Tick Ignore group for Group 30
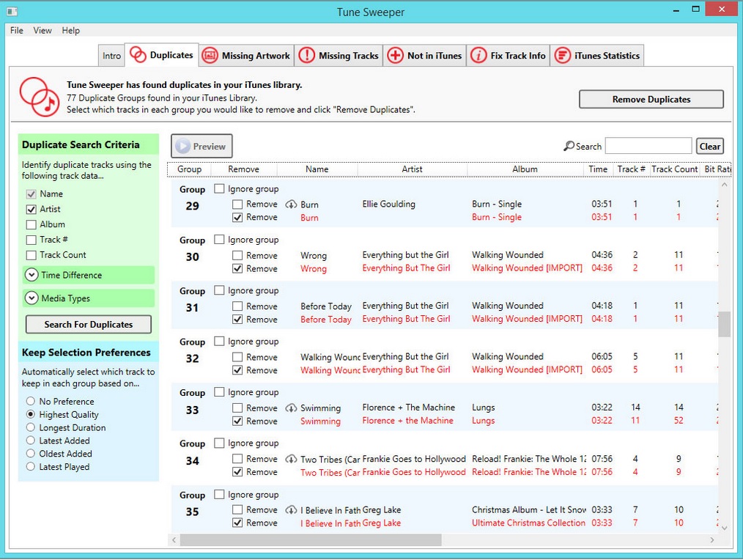Viewport: 743px width, 560px height. click(219, 240)
